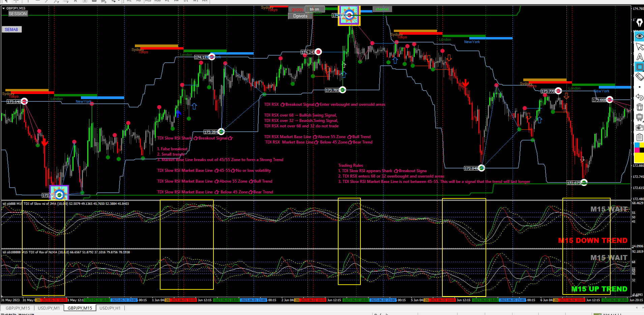Viewport: 644px width, 315px height.
Task: Select the small dot brush size
Action: tap(639, 87)
